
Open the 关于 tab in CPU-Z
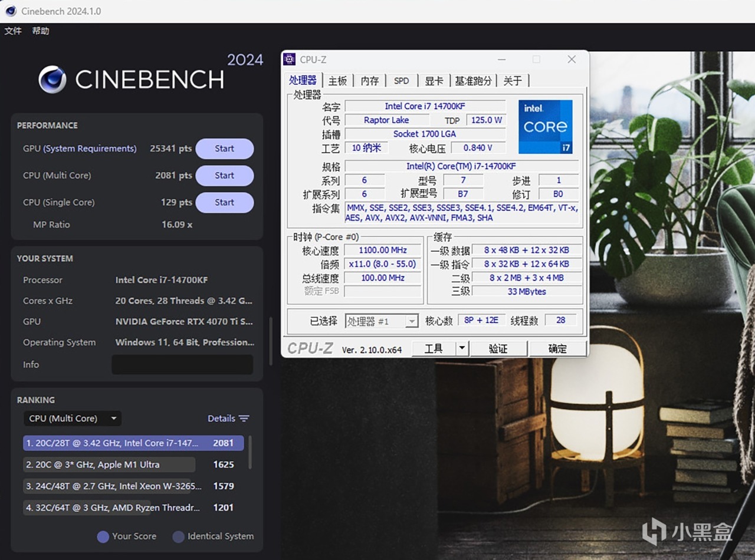[513, 81]
